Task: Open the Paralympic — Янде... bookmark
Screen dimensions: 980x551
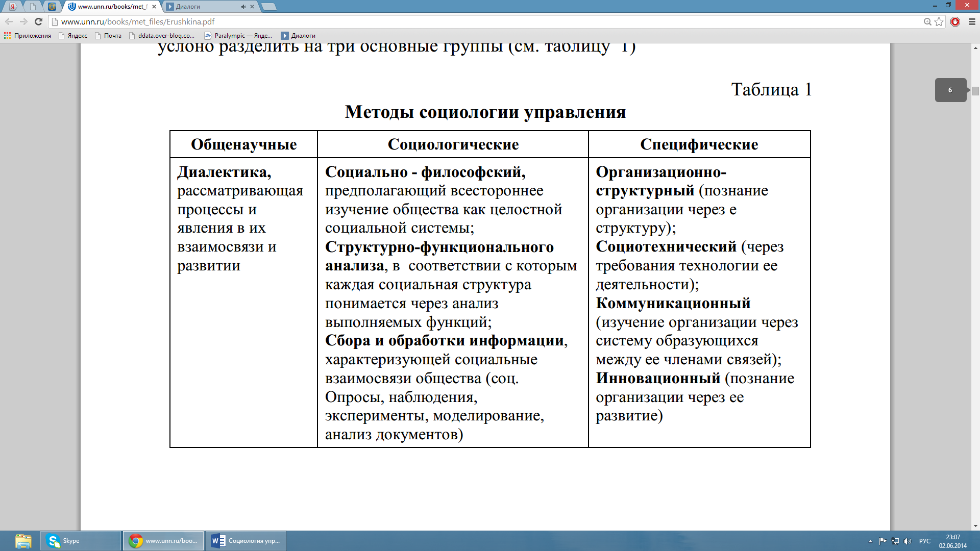Action: click(x=238, y=36)
